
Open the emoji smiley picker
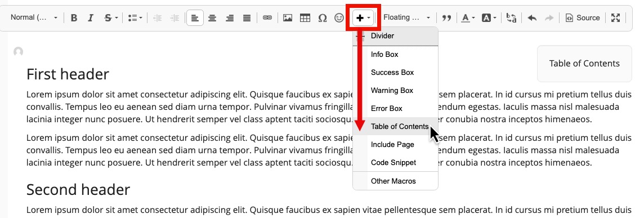(339, 18)
